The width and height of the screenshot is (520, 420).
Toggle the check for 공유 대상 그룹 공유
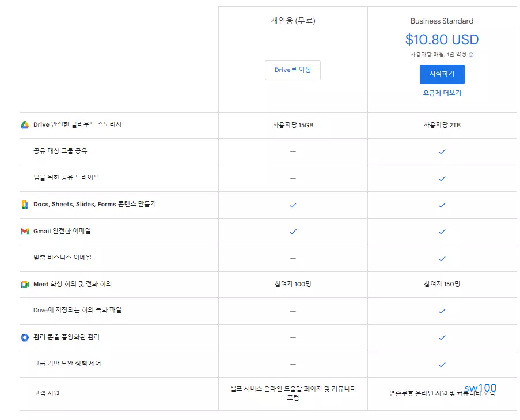click(442, 152)
